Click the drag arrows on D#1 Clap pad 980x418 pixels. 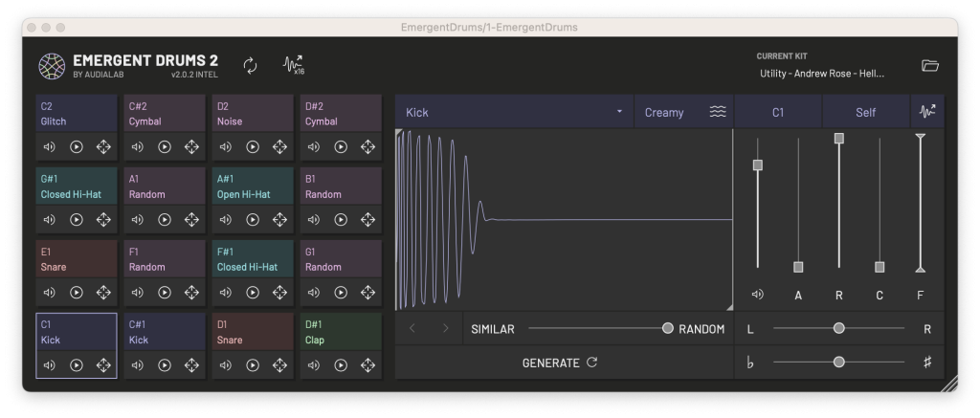(367, 365)
